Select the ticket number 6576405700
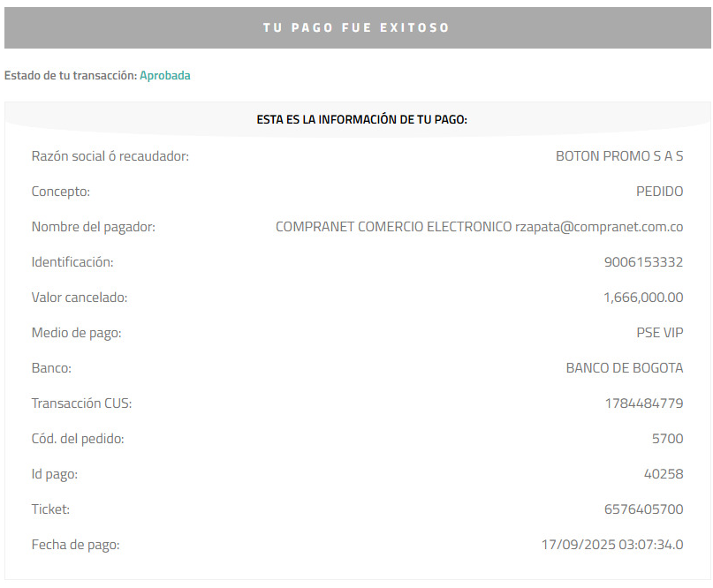713x588 pixels. [643, 509]
